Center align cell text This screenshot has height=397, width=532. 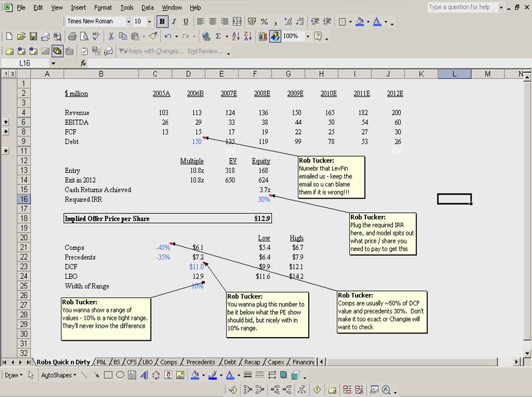[212, 22]
